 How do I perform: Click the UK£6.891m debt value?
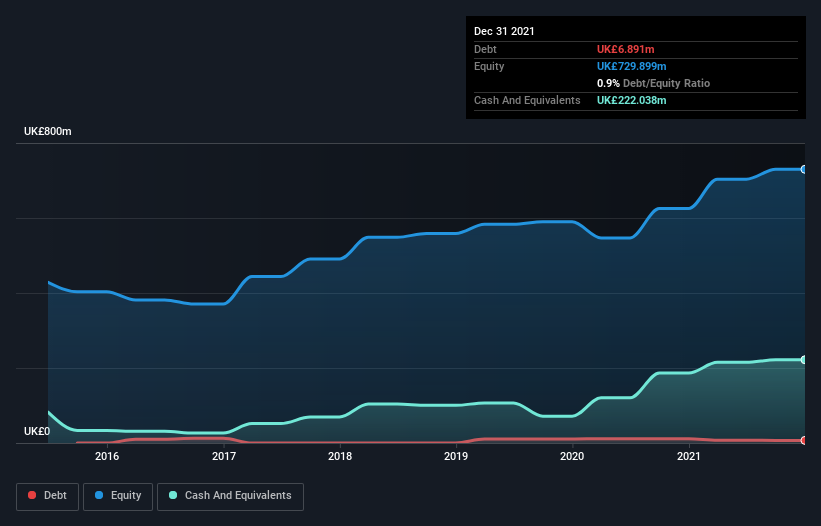tap(626, 49)
